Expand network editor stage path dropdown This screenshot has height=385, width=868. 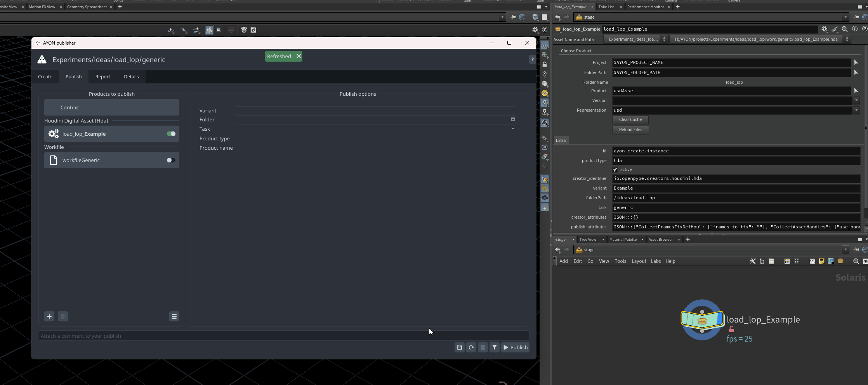[845, 250]
